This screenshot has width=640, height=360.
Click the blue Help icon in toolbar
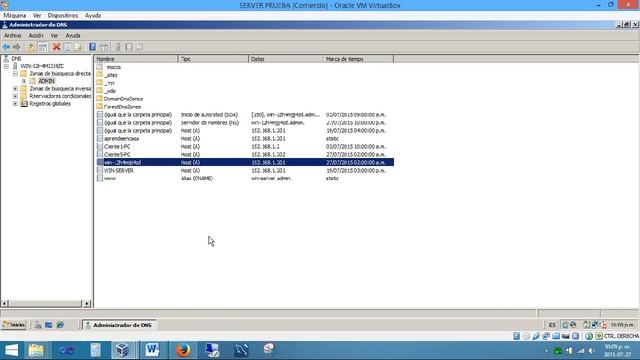[x=93, y=47]
